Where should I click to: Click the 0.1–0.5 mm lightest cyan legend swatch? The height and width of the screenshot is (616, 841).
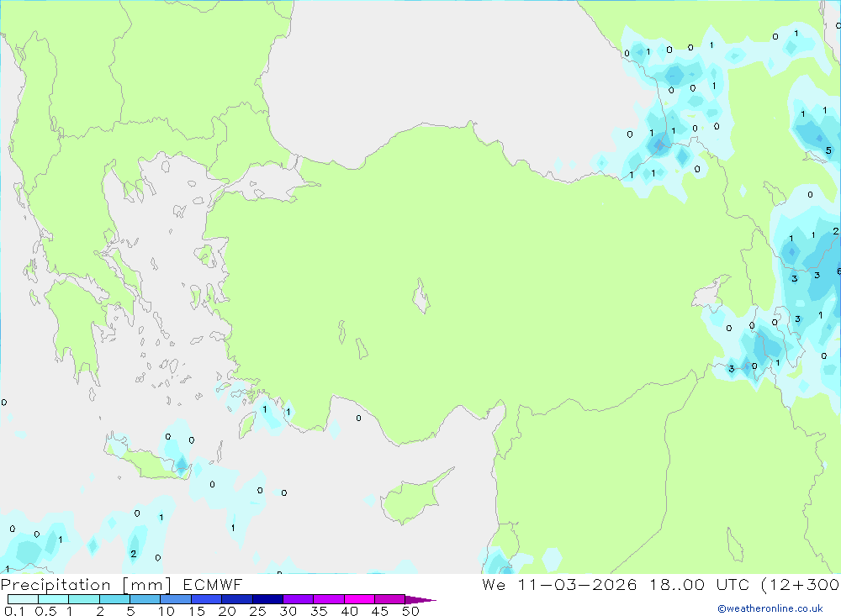(23, 599)
